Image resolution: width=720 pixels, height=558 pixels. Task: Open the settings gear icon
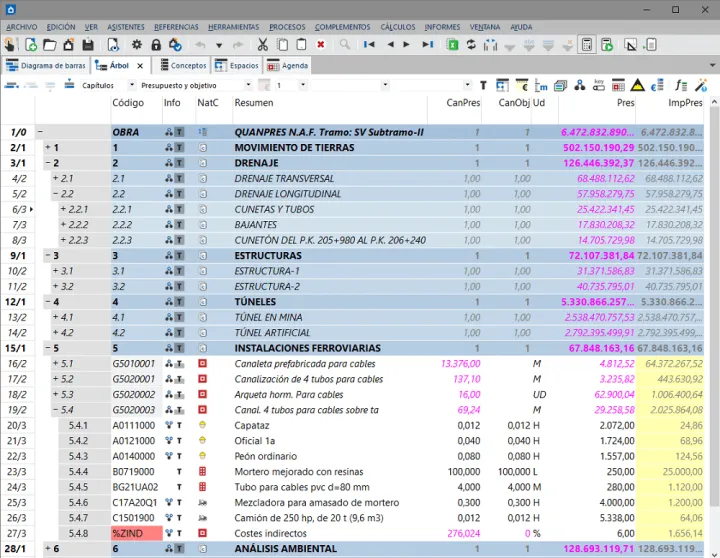click(137, 45)
